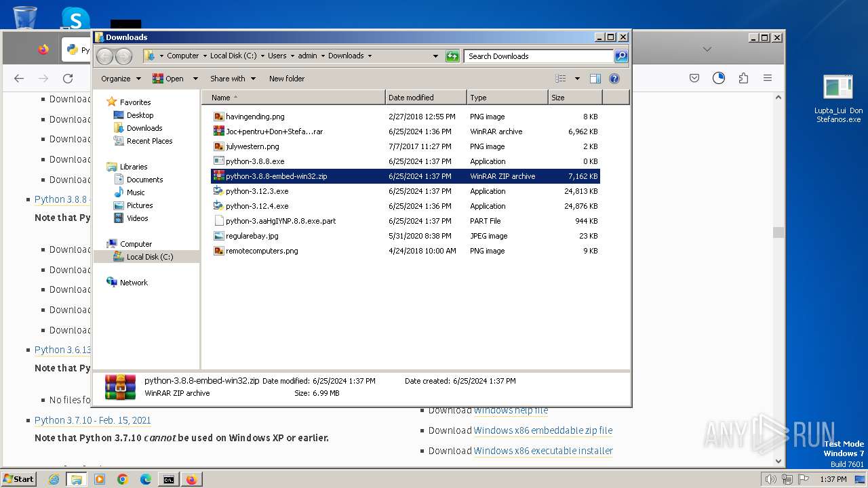Image resolution: width=868 pixels, height=488 pixels.
Task: Go back with Explorer's back arrow button
Action: click(x=105, y=56)
